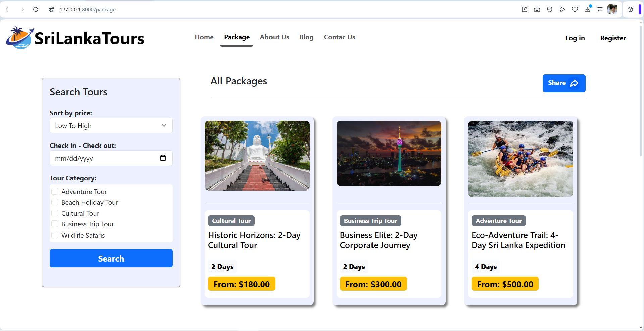Click the heart favorites icon in the browser toolbar
Screen dimensions: 644x331
click(575, 9)
